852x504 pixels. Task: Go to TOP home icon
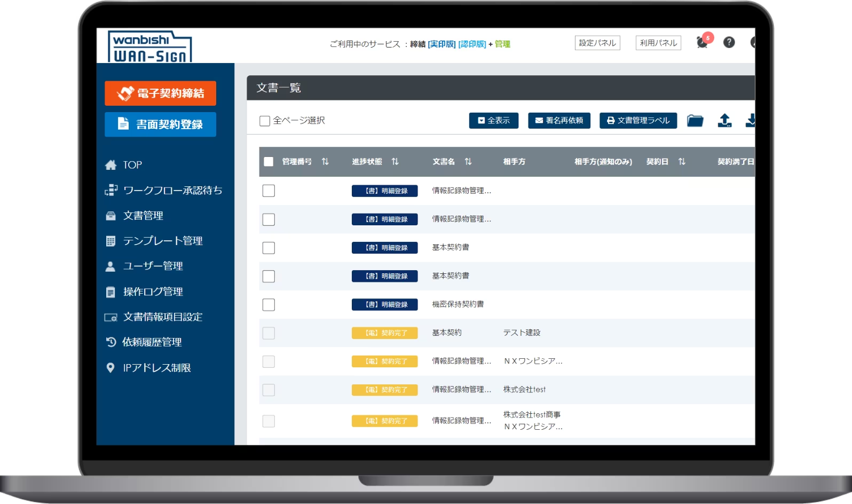pyautogui.click(x=111, y=165)
